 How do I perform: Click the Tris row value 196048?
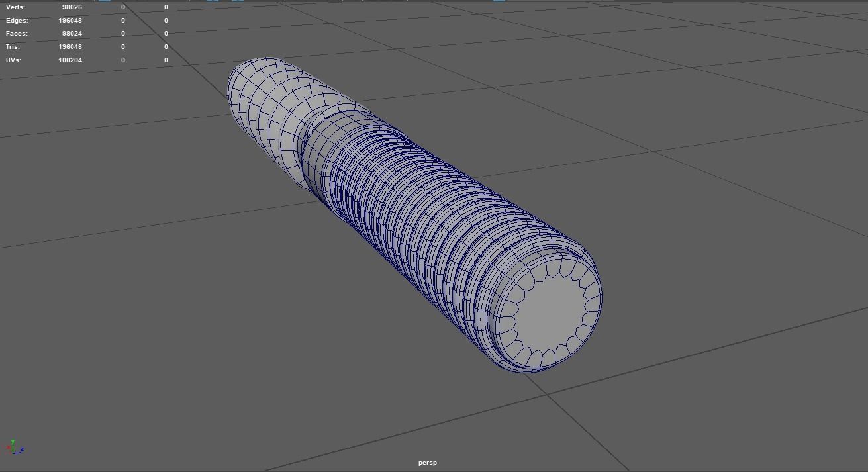click(70, 47)
